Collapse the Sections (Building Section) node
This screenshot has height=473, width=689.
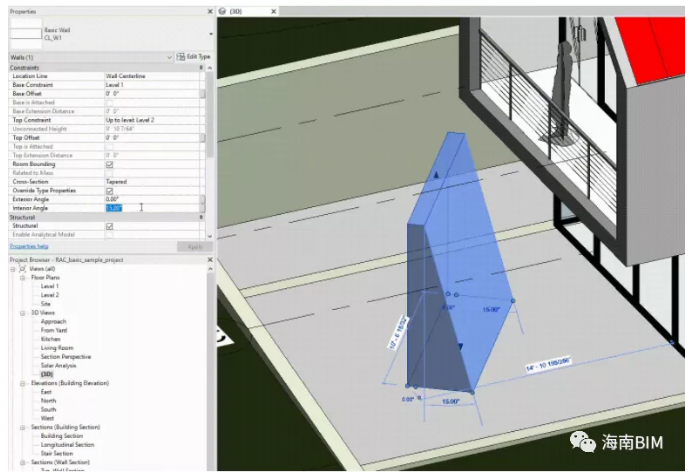22,427
